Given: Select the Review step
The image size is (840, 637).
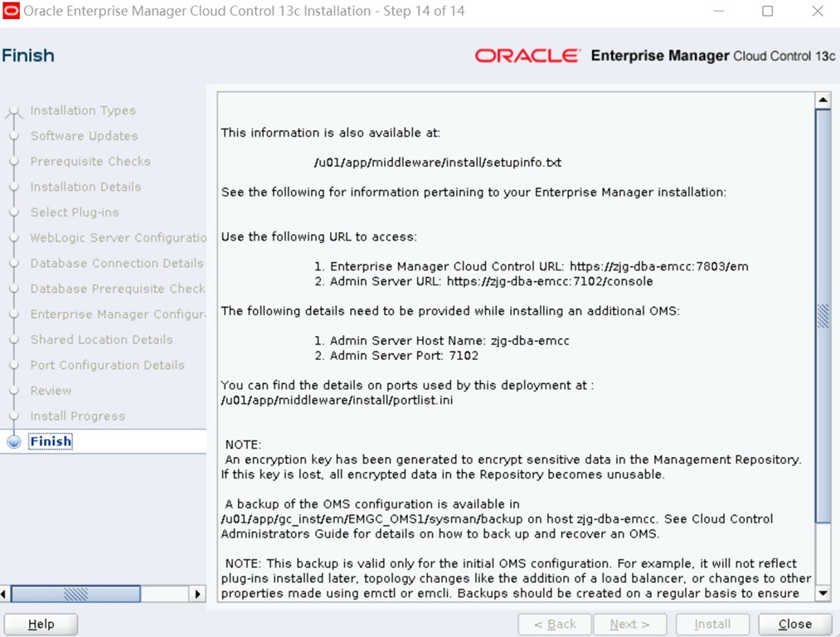Looking at the screenshot, I should (51, 391).
